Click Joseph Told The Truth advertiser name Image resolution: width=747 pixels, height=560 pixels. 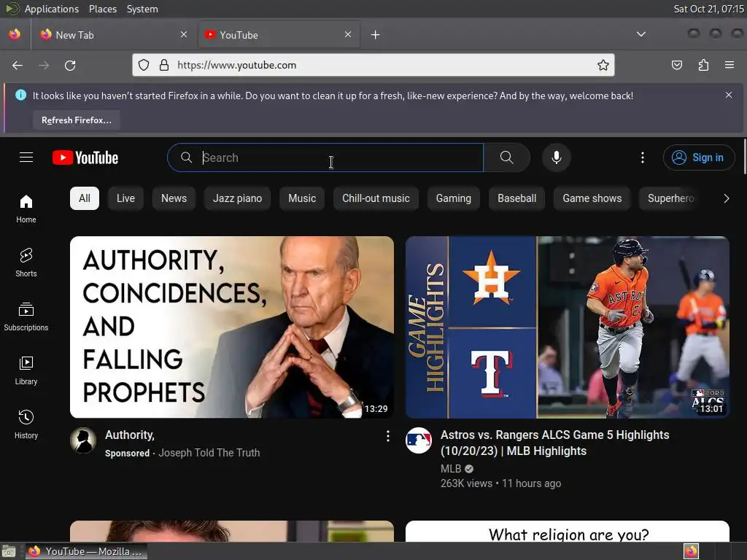click(x=209, y=453)
